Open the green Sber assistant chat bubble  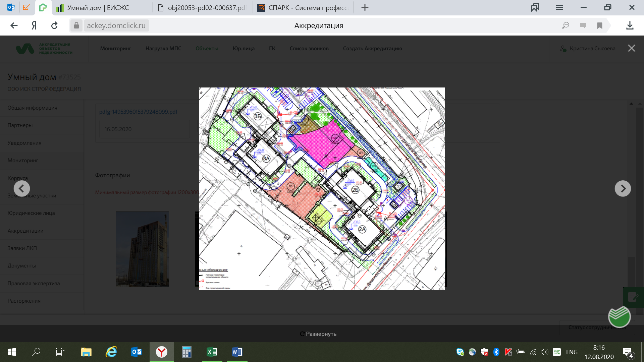[x=619, y=317]
